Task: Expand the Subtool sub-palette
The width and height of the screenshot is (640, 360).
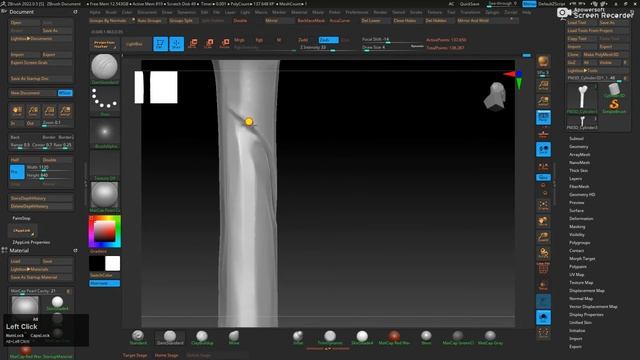Action: pos(576,139)
